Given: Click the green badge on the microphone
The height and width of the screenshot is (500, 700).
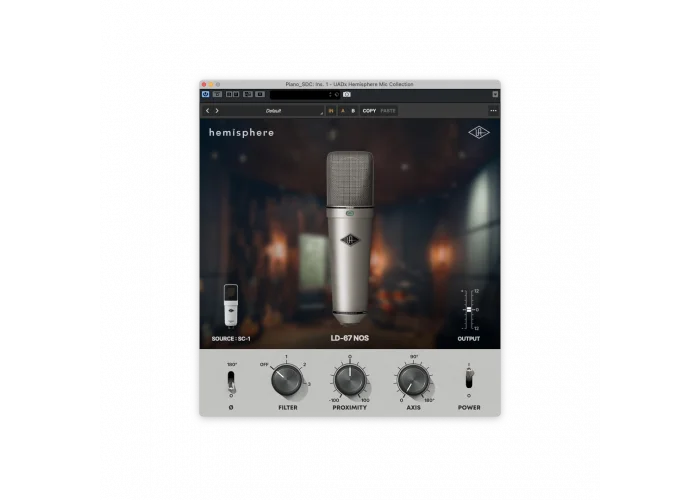Looking at the screenshot, I should click(350, 213).
